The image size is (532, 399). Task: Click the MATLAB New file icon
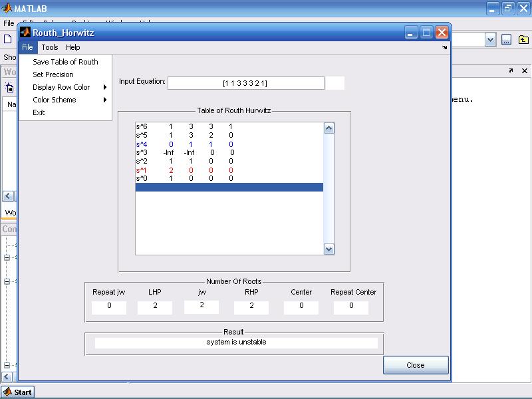click(x=7, y=39)
